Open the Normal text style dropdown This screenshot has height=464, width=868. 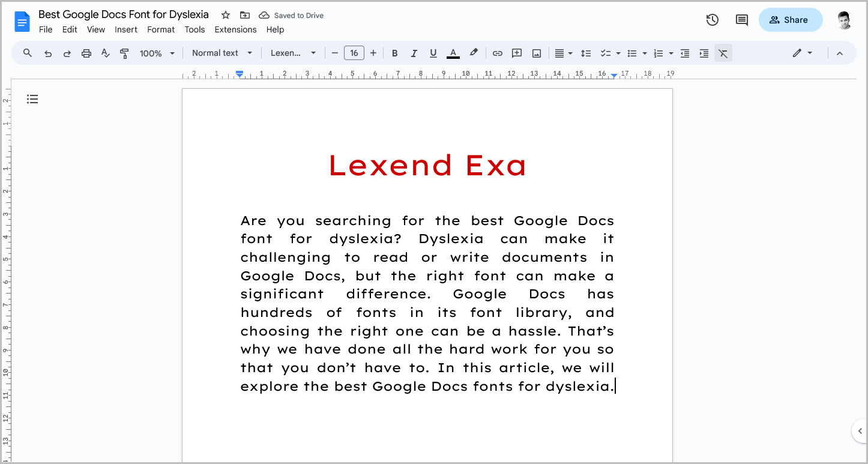[222, 53]
